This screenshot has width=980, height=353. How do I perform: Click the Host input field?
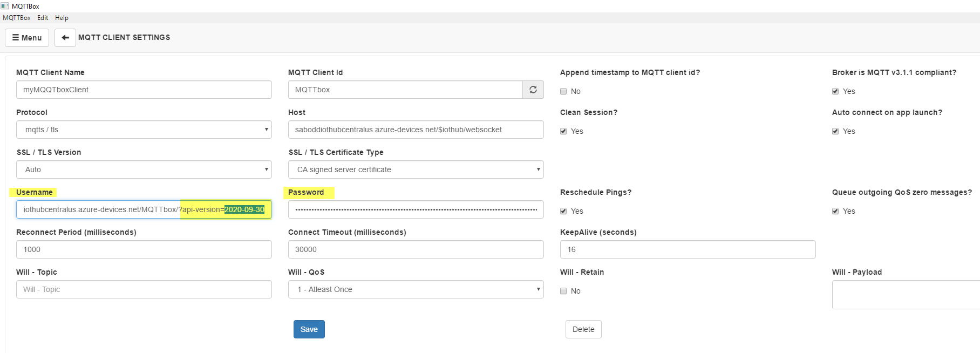[416, 130]
